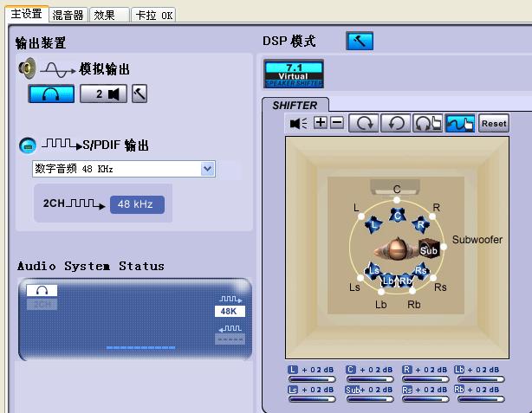532x413 pixels.
Task: Open analog output hammer settings
Action: 139,94
